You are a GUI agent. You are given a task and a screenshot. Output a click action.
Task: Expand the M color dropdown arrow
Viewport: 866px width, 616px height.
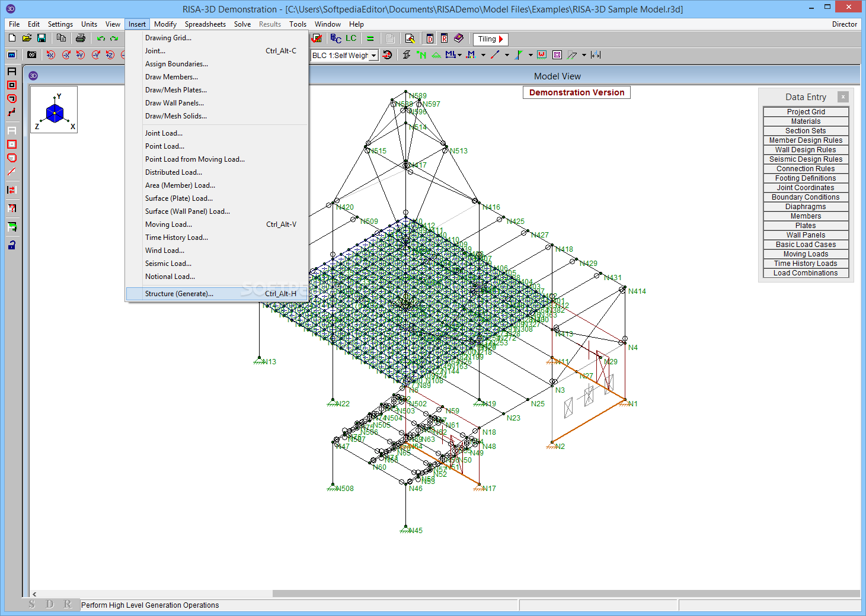pos(483,55)
